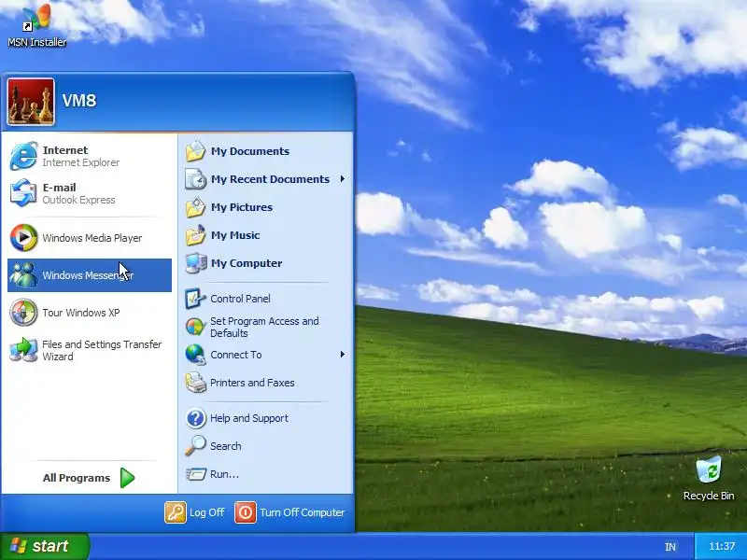This screenshot has width=747, height=560.
Task: Click the My Music label text
Action: (235, 235)
